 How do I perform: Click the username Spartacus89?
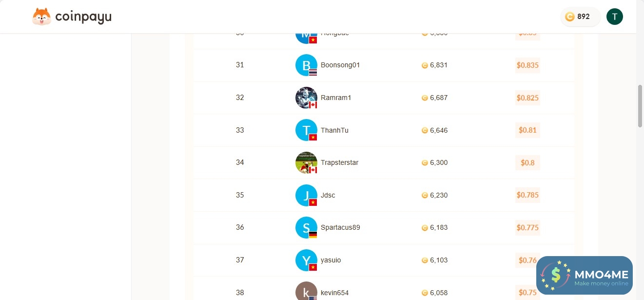[x=340, y=227]
